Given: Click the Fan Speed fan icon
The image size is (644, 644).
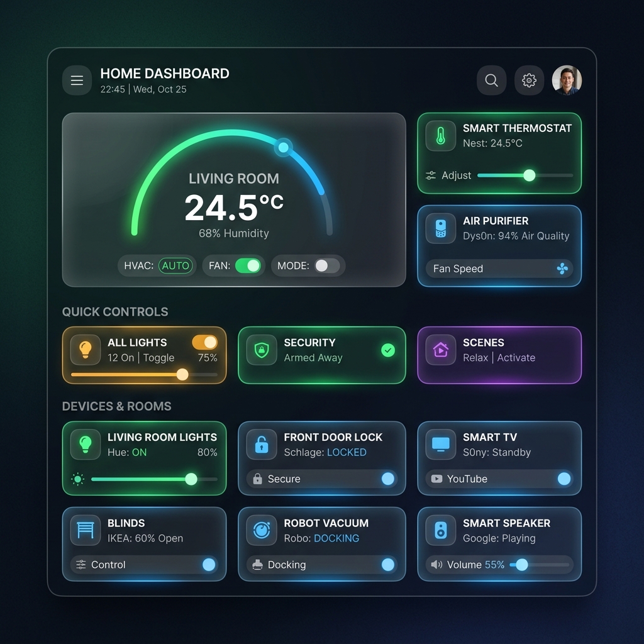Looking at the screenshot, I should point(562,269).
